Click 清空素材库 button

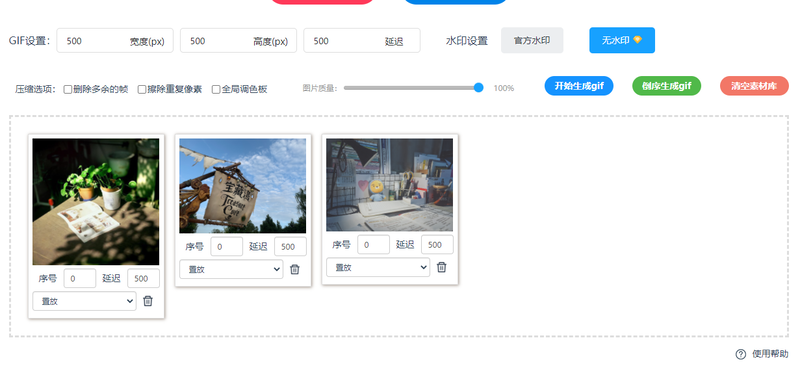(755, 86)
